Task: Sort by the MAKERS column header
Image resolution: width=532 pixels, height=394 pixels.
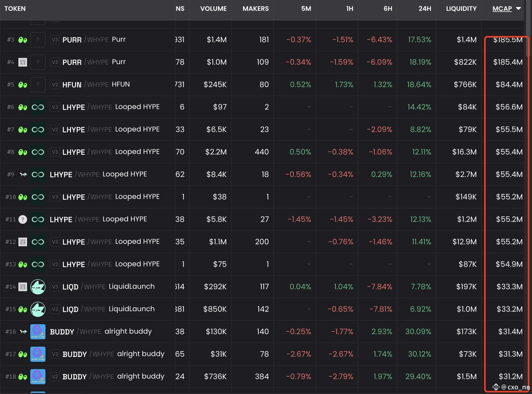Action: (x=256, y=9)
